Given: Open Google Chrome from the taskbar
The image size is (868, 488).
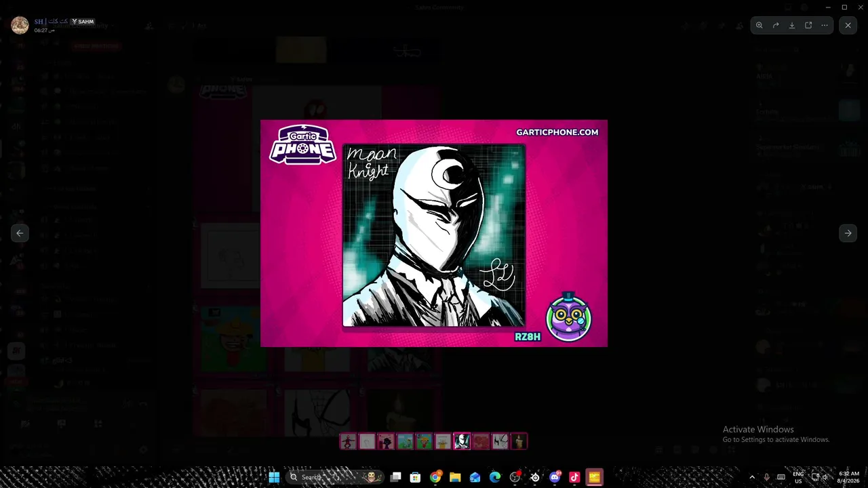Looking at the screenshot, I should pyautogui.click(x=435, y=477).
